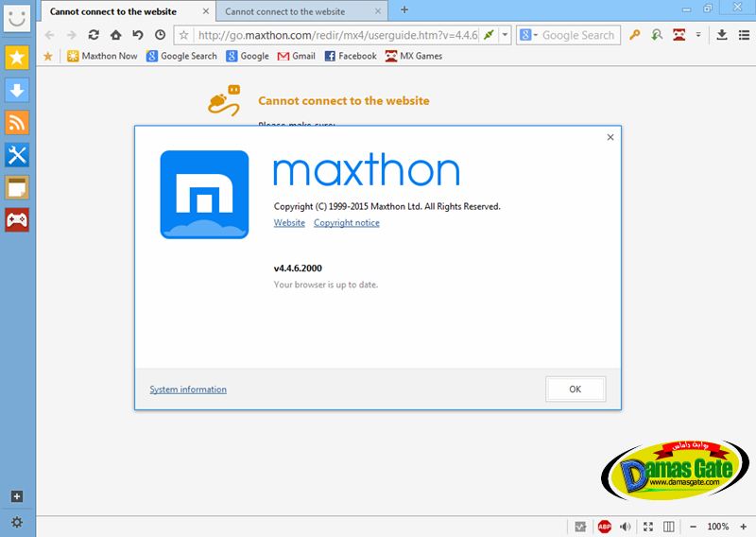Click the v4.4.6.2000 version text
756x537 pixels.
pos(298,268)
